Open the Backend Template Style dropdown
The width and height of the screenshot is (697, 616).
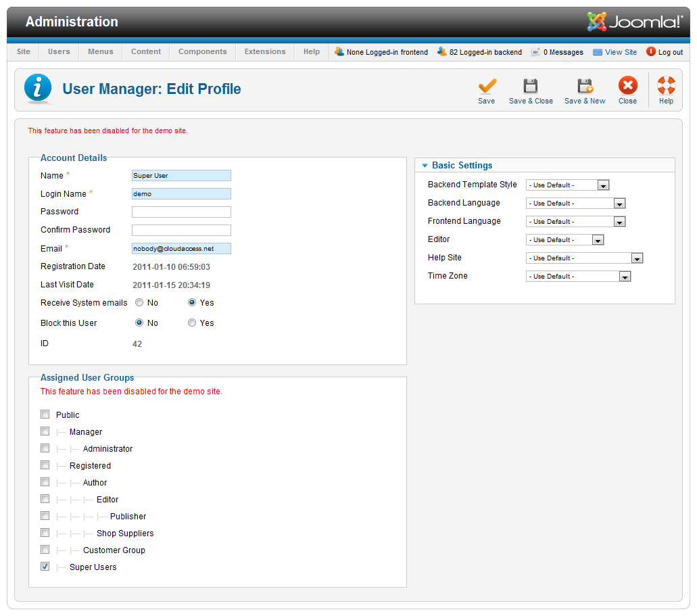pyautogui.click(x=568, y=185)
